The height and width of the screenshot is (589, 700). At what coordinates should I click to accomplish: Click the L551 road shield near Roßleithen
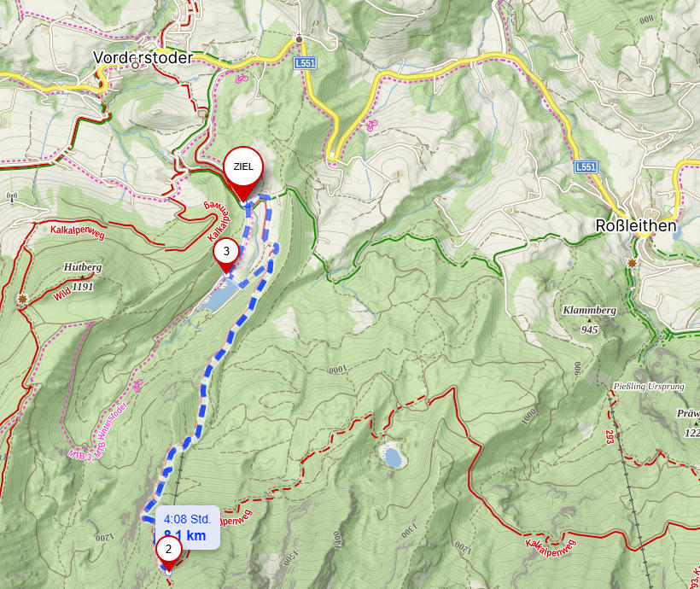[586, 167]
